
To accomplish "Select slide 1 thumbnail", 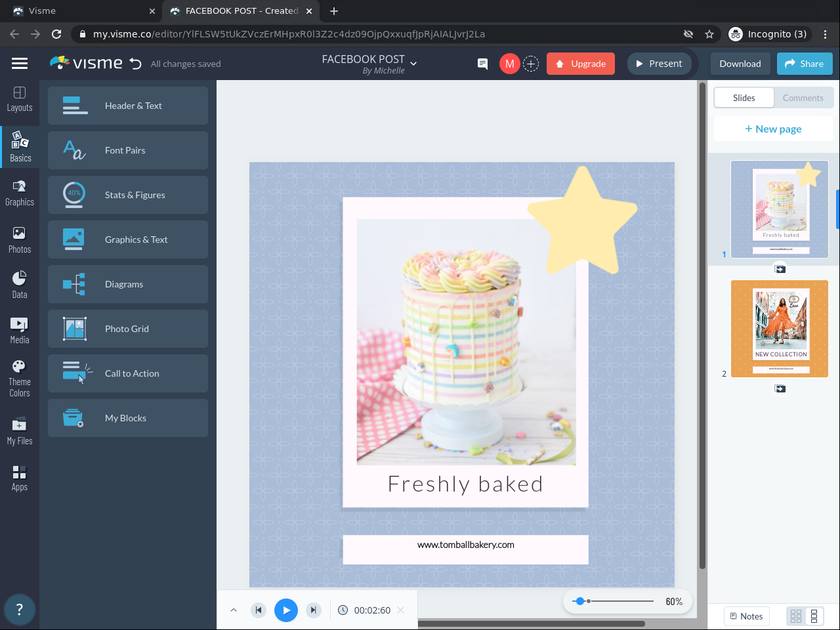I will pos(780,209).
